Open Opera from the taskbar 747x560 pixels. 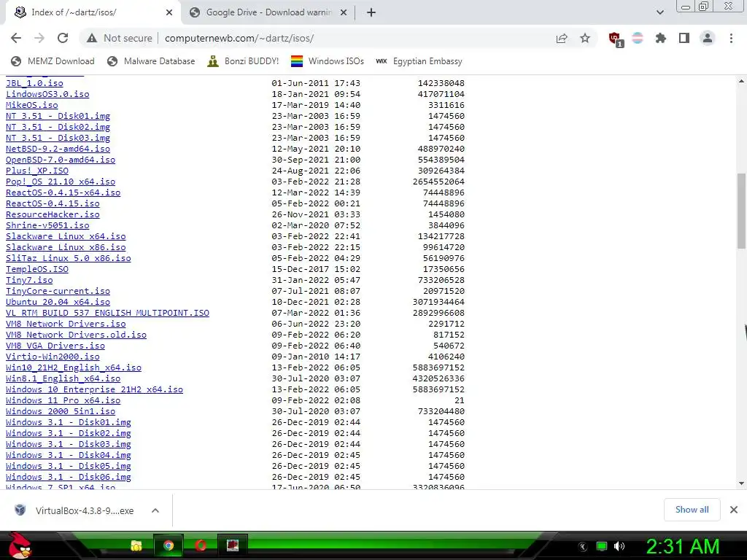point(201,545)
